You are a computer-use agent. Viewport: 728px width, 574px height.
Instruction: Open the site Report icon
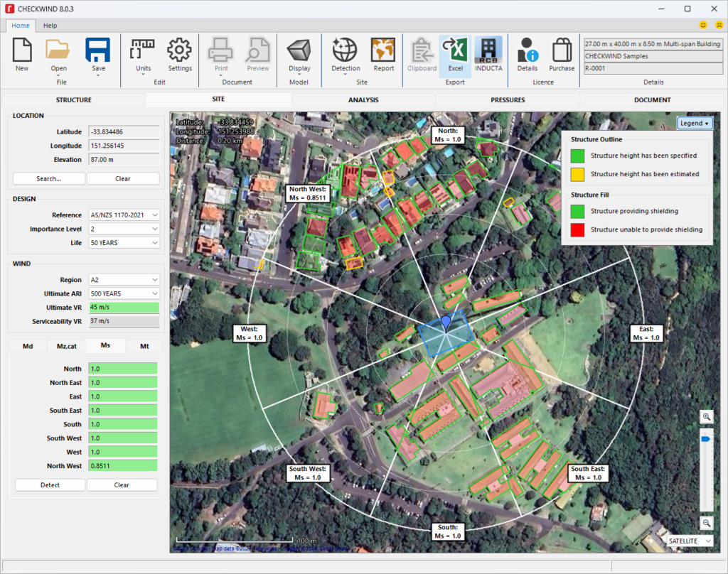[x=383, y=50]
